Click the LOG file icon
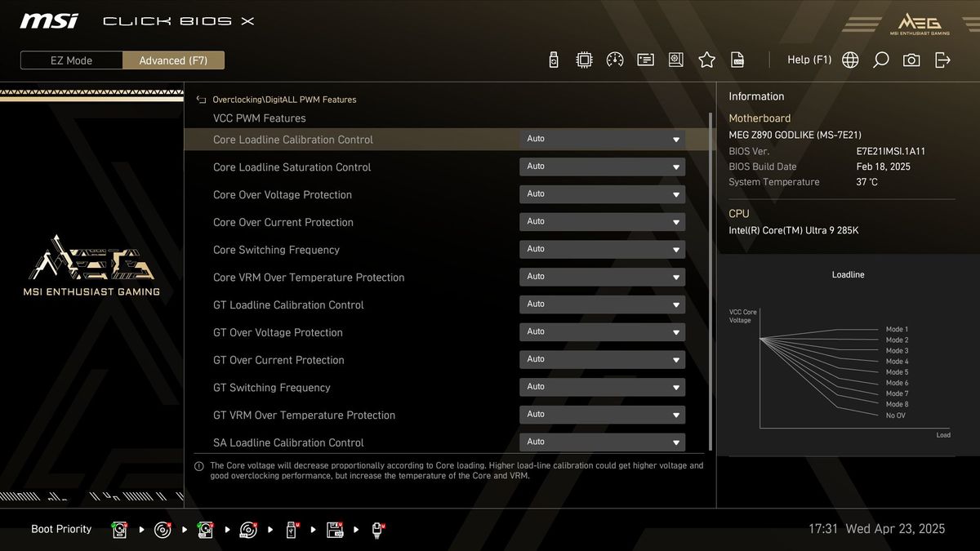Image resolution: width=980 pixels, height=551 pixels. point(737,60)
